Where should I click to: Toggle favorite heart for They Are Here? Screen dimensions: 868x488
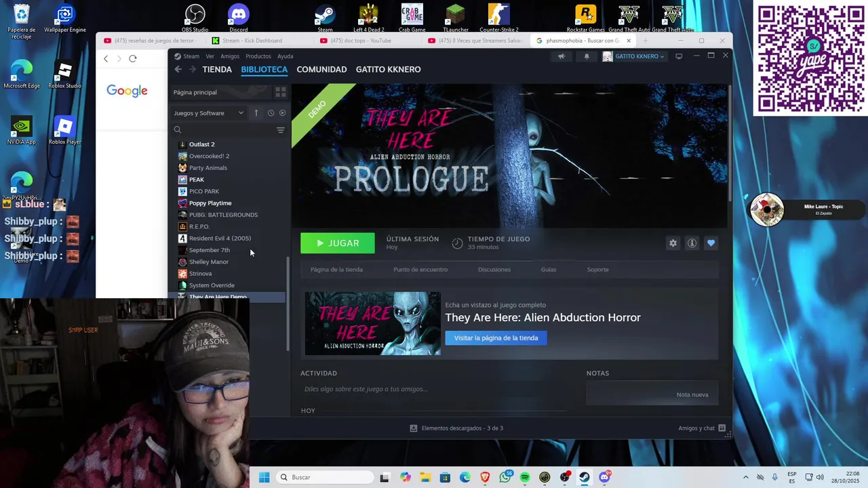click(x=711, y=243)
